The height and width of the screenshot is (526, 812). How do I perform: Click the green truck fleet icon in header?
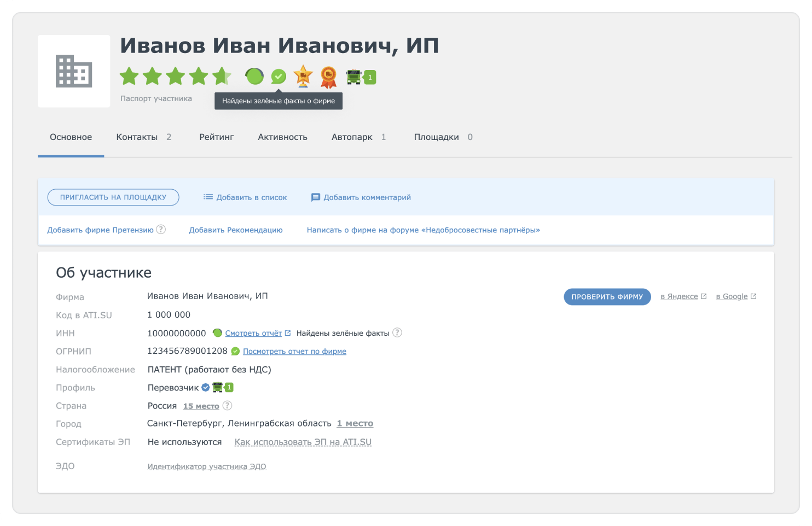(x=355, y=77)
